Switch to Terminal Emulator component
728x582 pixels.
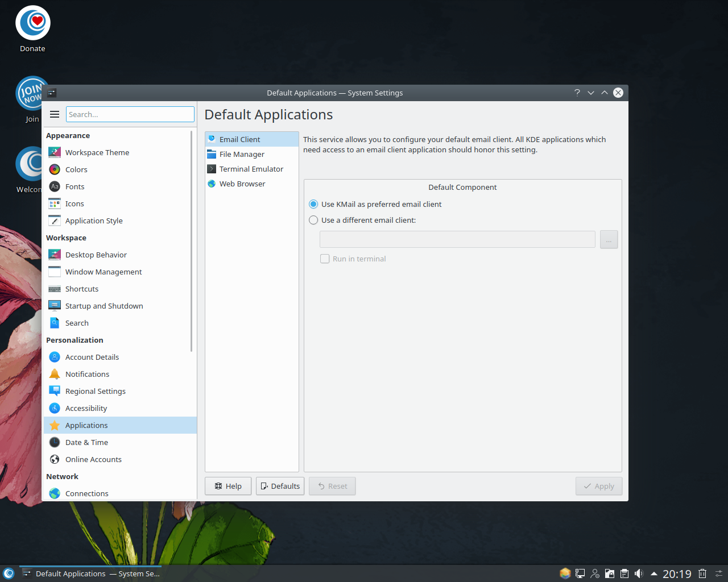tap(252, 169)
